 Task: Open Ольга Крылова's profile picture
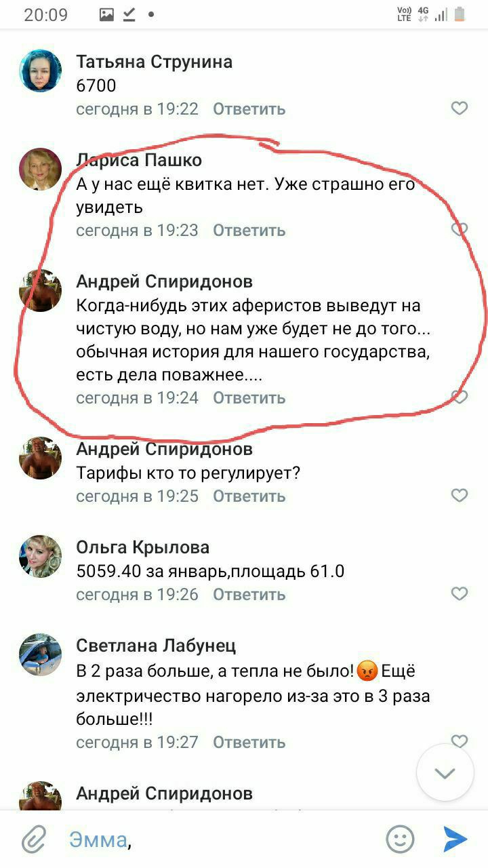click(40, 556)
